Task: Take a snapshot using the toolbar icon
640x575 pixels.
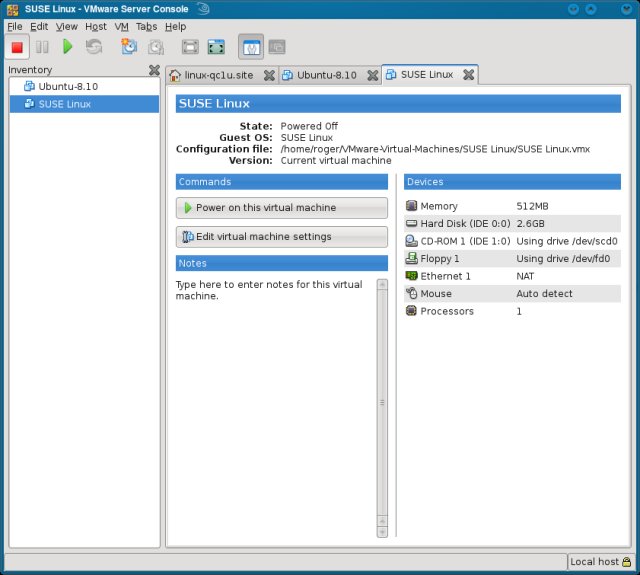Action: click(x=129, y=47)
